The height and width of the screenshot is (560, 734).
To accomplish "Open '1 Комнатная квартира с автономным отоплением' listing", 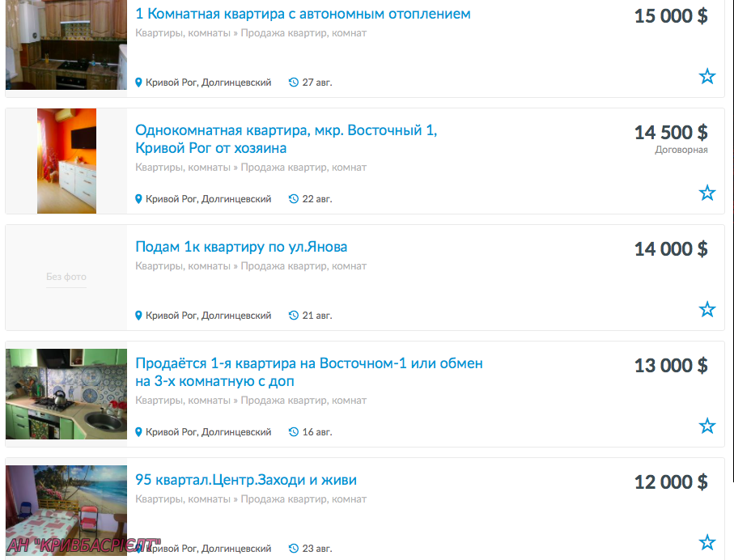I will (x=303, y=14).
